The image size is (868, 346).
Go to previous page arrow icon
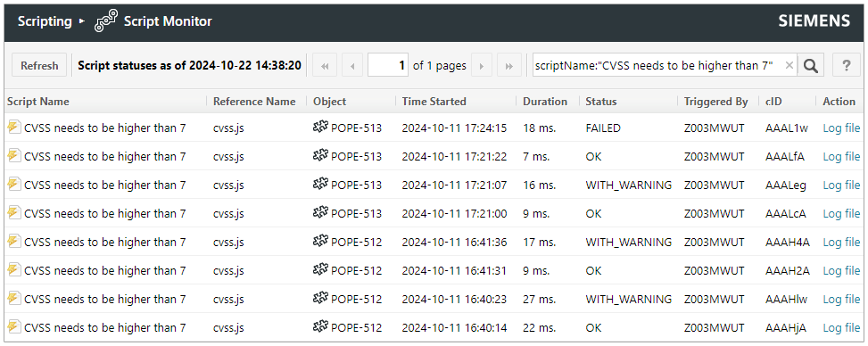(x=352, y=66)
